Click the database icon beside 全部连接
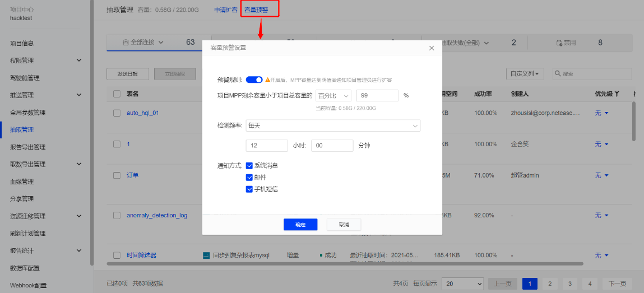The height and width of the screenshot is (293, 644). coord(125,43)
